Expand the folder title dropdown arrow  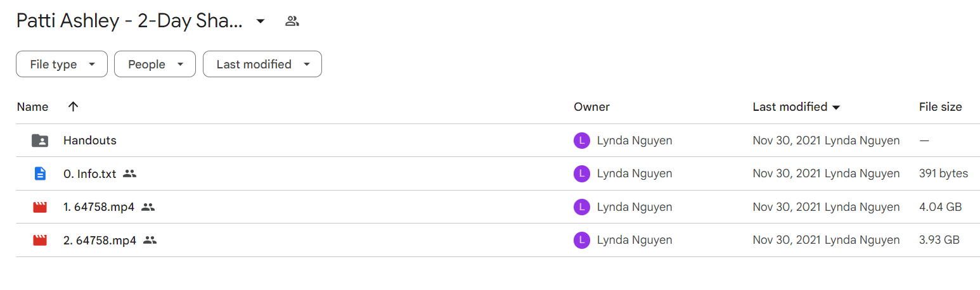260,21
